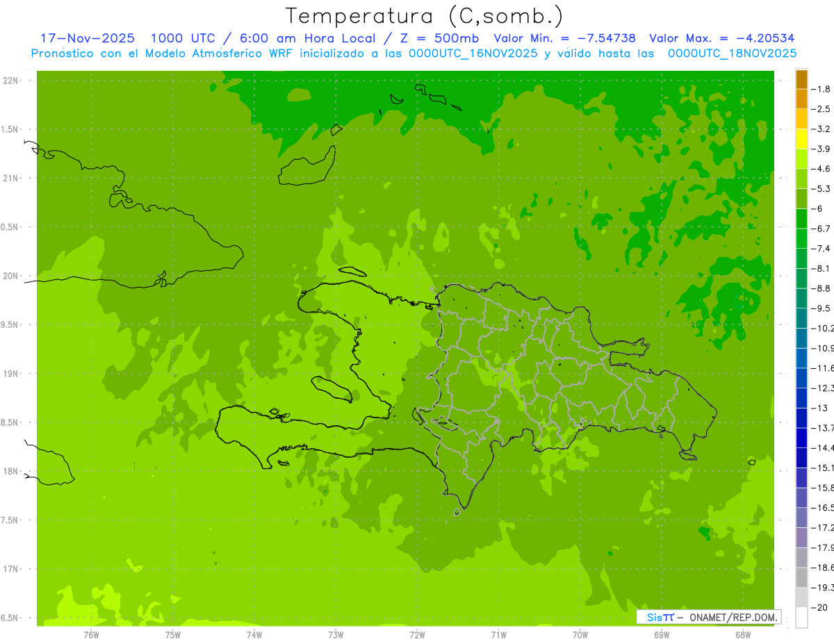Click the '21N' latitude label

coord(10,178)
